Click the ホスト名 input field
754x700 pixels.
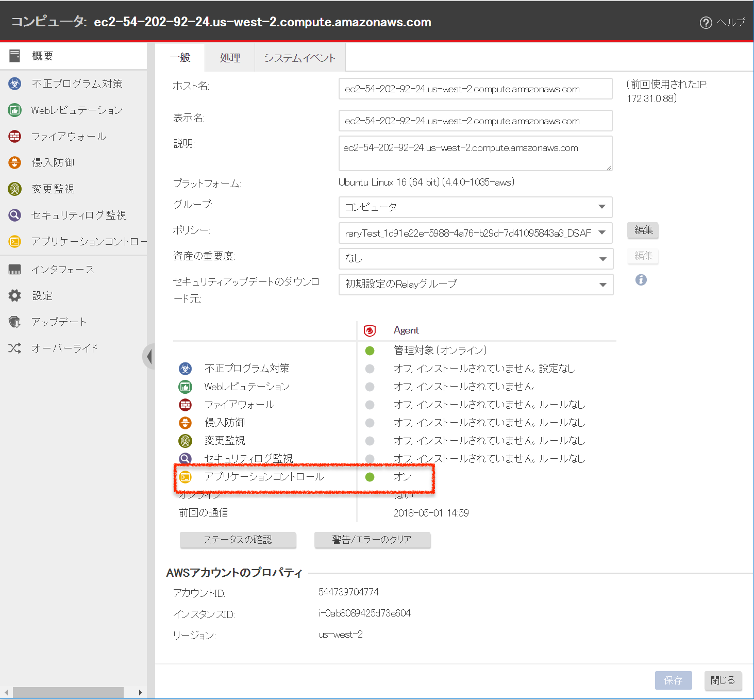coord(475,89)
